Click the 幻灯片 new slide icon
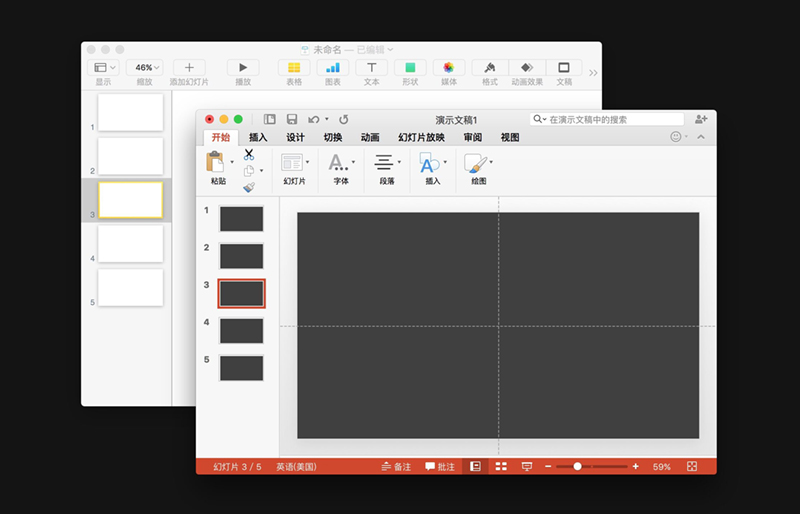Screen dimensions: 800x514 point(292,162)
